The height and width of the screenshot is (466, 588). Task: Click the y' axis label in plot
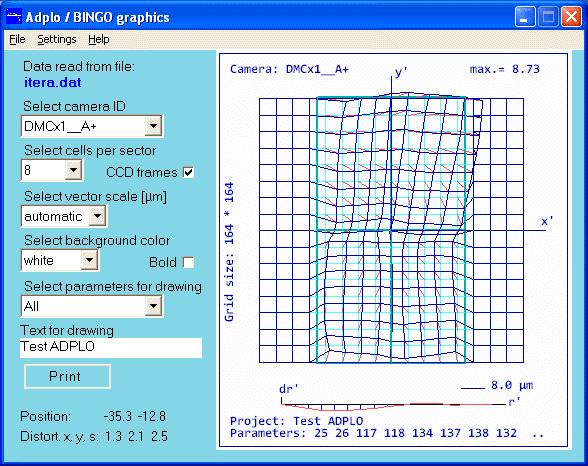coord(401,71)
